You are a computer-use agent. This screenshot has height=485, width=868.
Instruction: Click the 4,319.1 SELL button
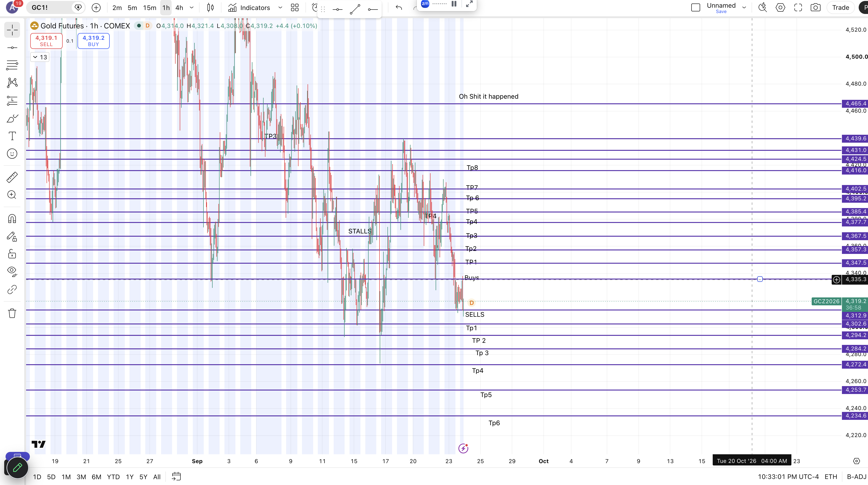(x=46, y=41)
